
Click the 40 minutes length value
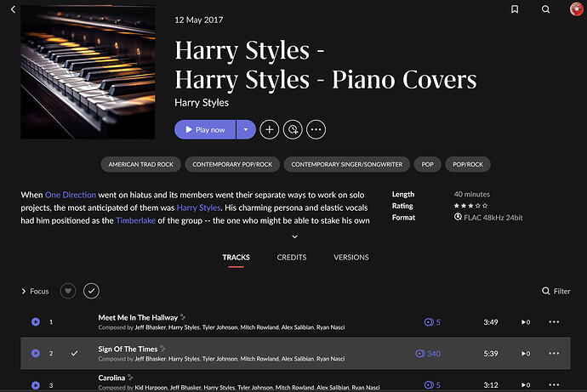coord(471,194)
